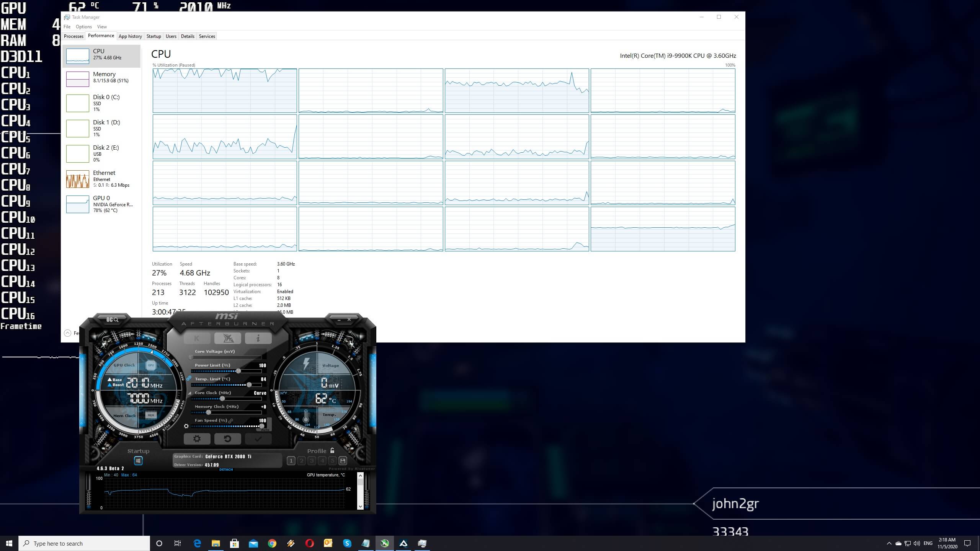Click the Power Limit slider handle
The image size is (980, 551).
(x=238, y=371)
